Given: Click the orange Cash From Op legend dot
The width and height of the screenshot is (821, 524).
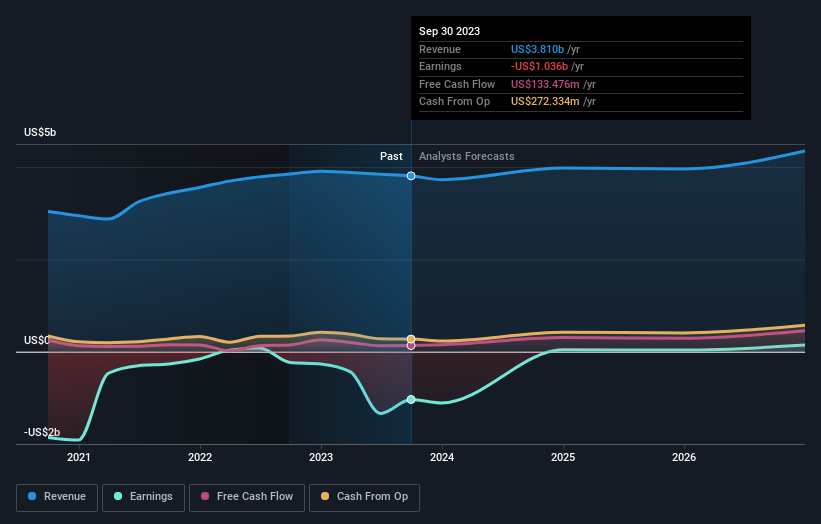Looking at the screenshot, I should tap(325, 496).
